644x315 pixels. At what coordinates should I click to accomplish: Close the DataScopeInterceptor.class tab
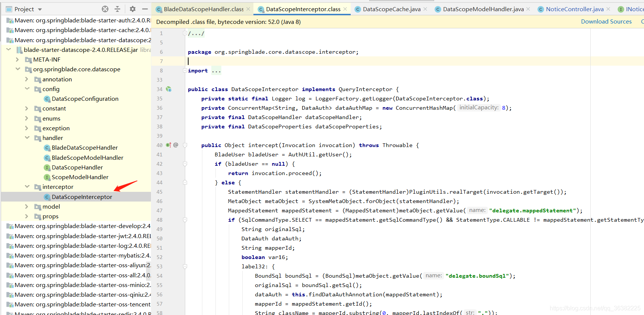345,9
